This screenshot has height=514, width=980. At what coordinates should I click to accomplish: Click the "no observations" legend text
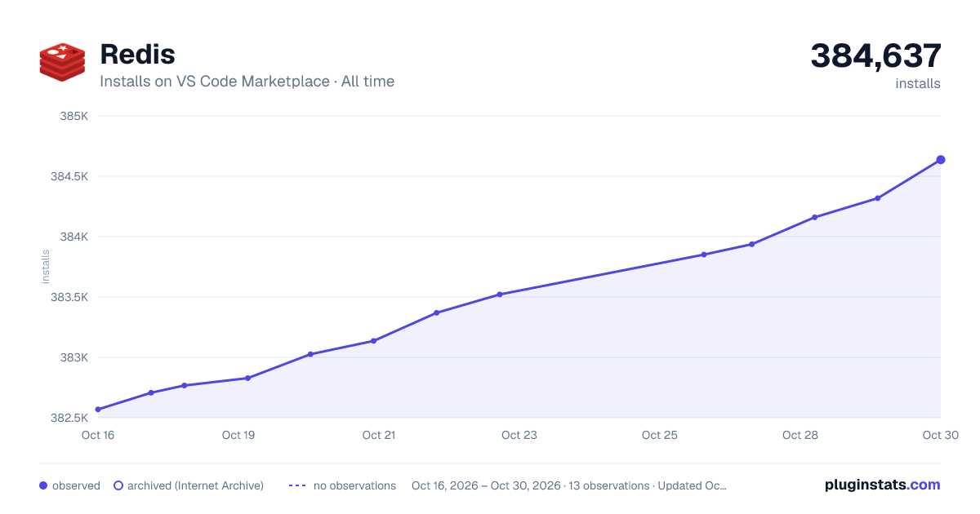[354, 485]
